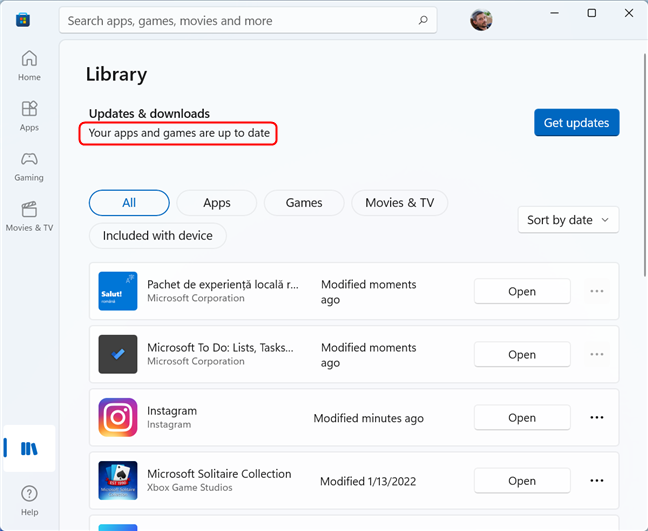Click the Microsoft To Do: Lists, Tasks title
The image size is (648, 531).
coord(220,348)
